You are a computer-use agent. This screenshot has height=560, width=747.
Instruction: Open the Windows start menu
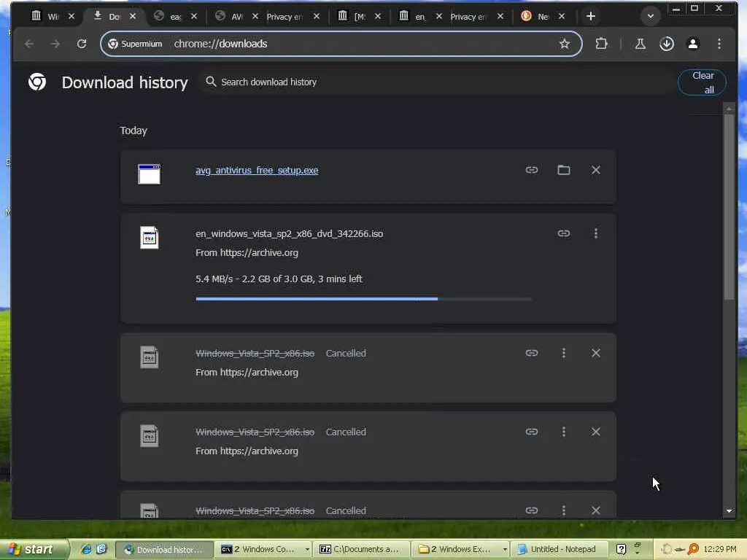pyautogui.click(x=34, y=549)
